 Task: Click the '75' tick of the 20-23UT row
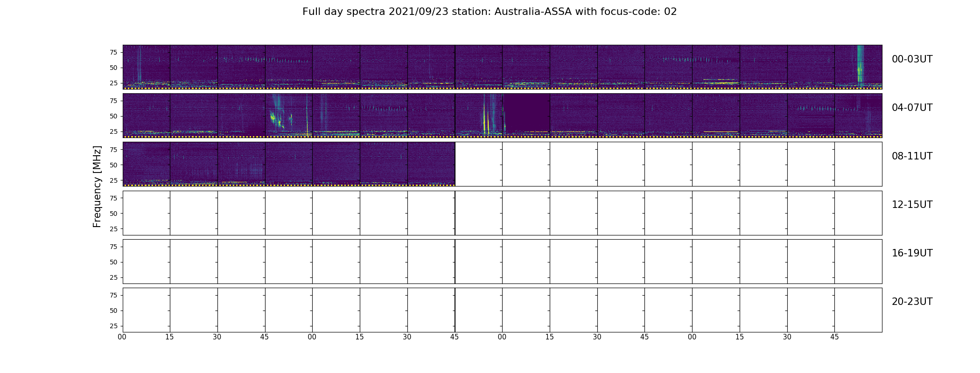(113, 295)
